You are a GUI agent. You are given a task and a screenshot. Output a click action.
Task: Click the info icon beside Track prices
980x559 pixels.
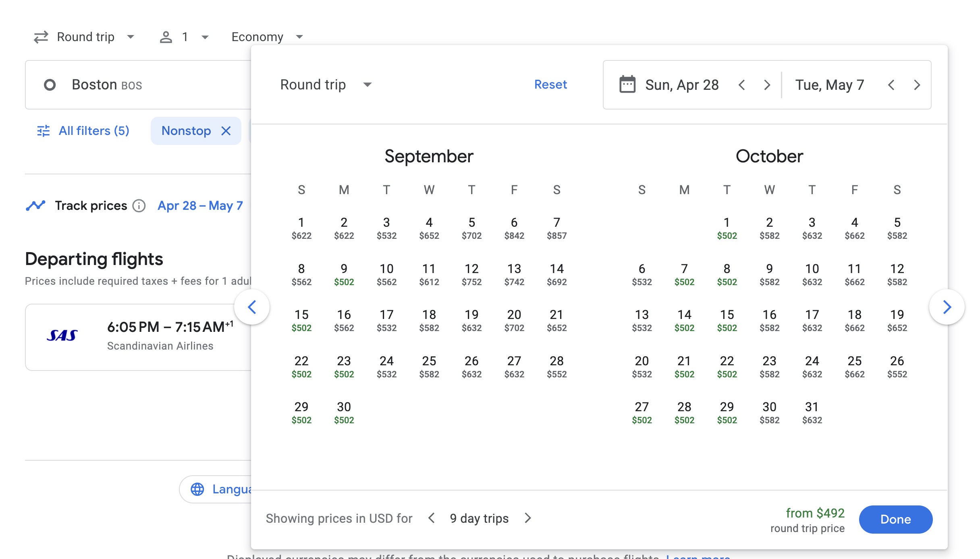tap(139, 206)
